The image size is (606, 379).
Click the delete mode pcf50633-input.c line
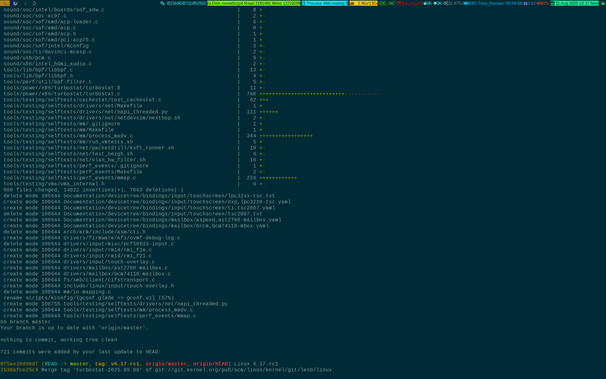(89, 244)
